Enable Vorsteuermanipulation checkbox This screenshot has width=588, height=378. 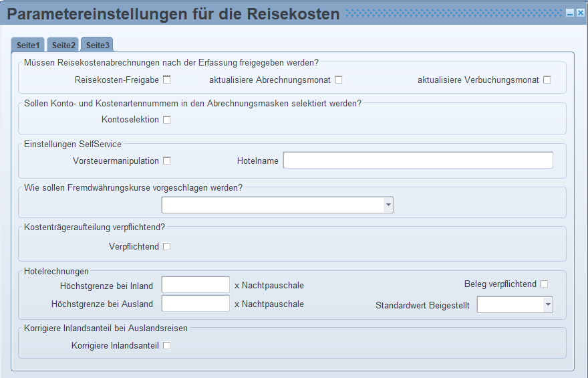167,161
